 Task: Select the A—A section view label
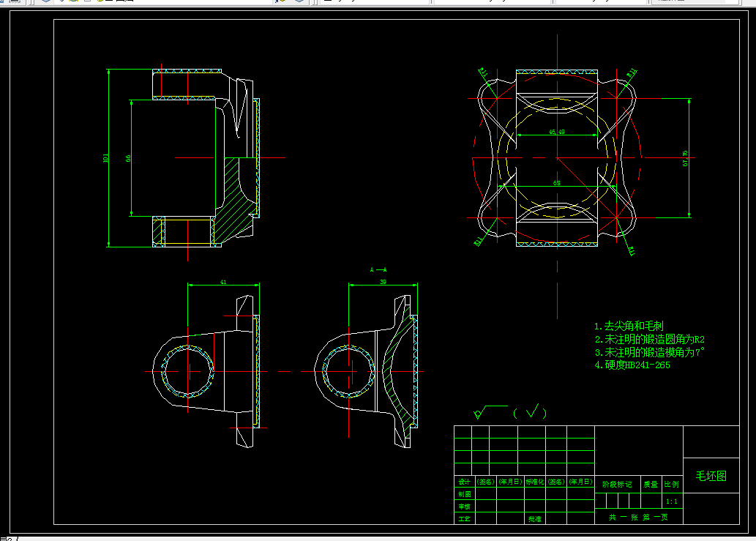378,269
